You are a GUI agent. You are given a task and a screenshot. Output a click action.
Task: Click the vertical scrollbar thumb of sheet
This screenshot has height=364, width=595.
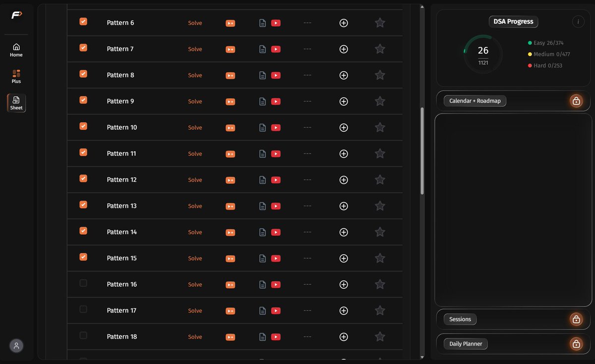coord(422,151)
